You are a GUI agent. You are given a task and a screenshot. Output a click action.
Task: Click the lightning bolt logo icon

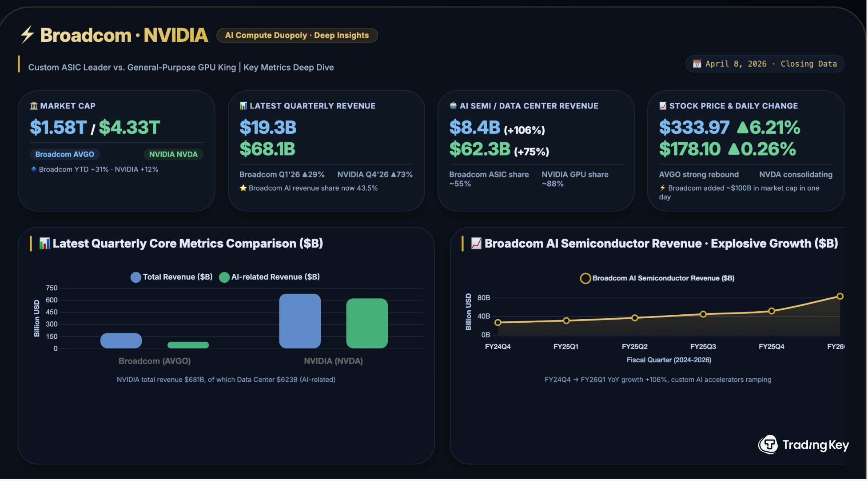(x=27, y=35)
